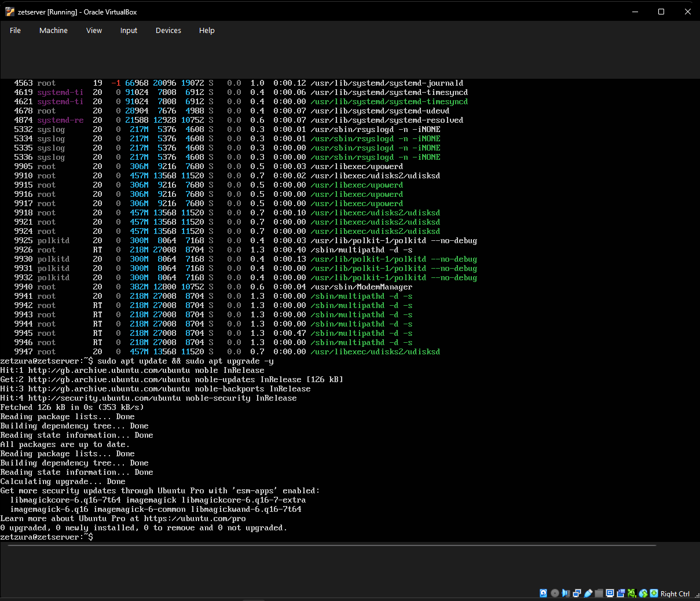Click the ubuntu.com/pro URL in terminal output
The width and height of the screenshot is (700, 601).
click(195, 519)
